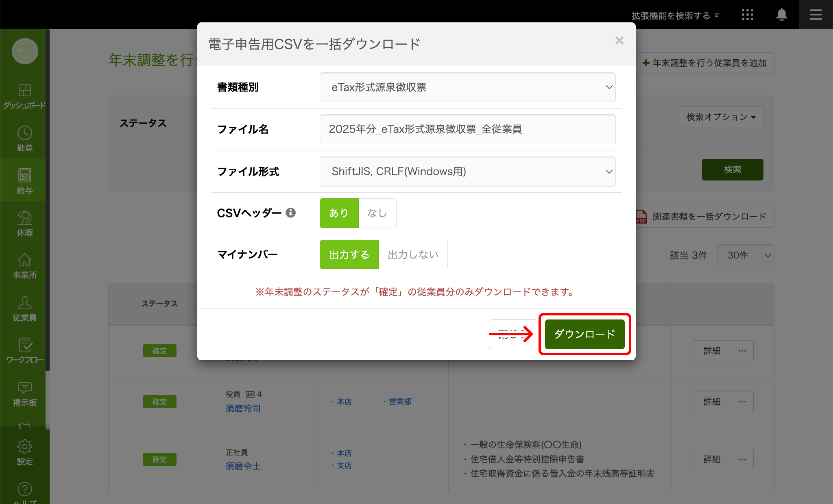Click the ファイル名 text field
The image size is (833, 504).
(467, 129)
